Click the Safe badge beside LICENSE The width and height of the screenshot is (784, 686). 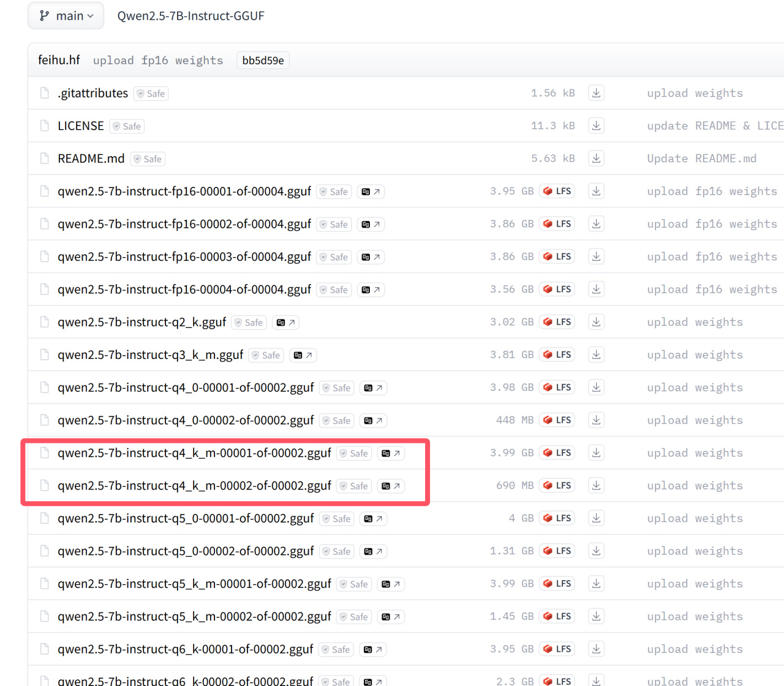(x=127, y=126)
